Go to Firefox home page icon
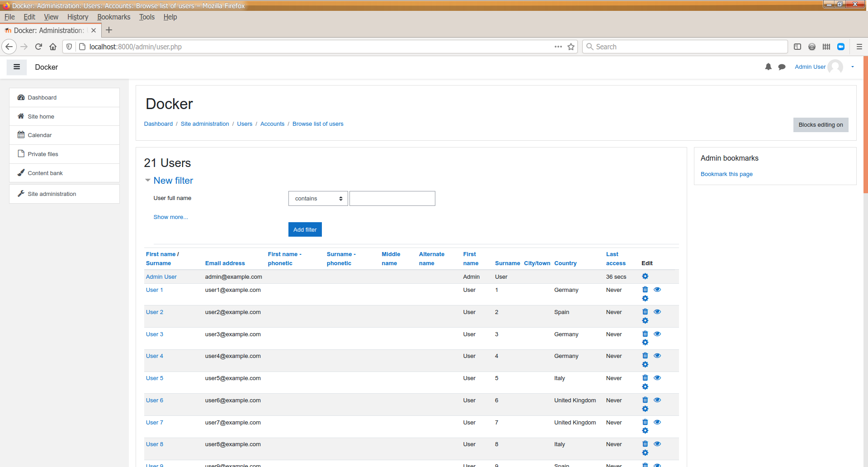Screen dimensions: 868x467 click(53, 47)
